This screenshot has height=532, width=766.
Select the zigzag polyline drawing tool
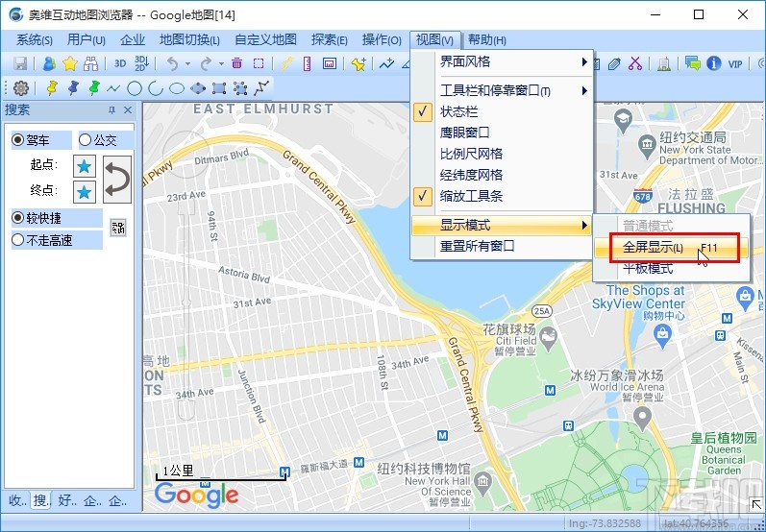(x=113, y=88)
